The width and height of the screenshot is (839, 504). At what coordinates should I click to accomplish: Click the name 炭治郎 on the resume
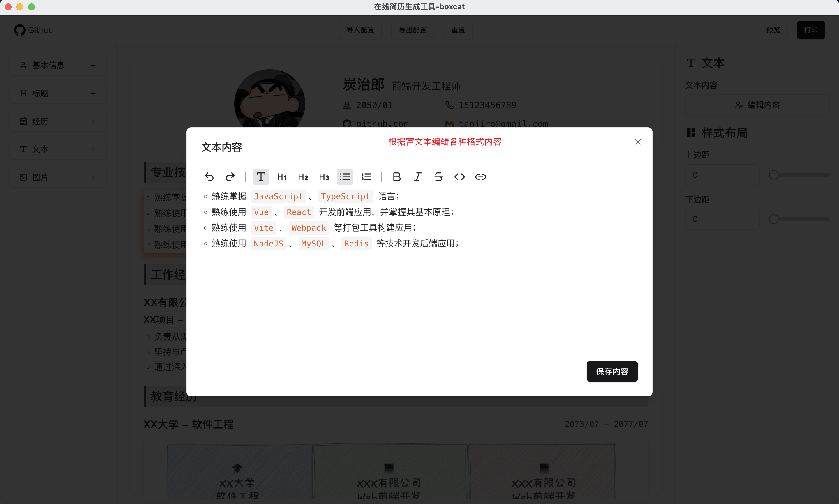tap(364, 84)
